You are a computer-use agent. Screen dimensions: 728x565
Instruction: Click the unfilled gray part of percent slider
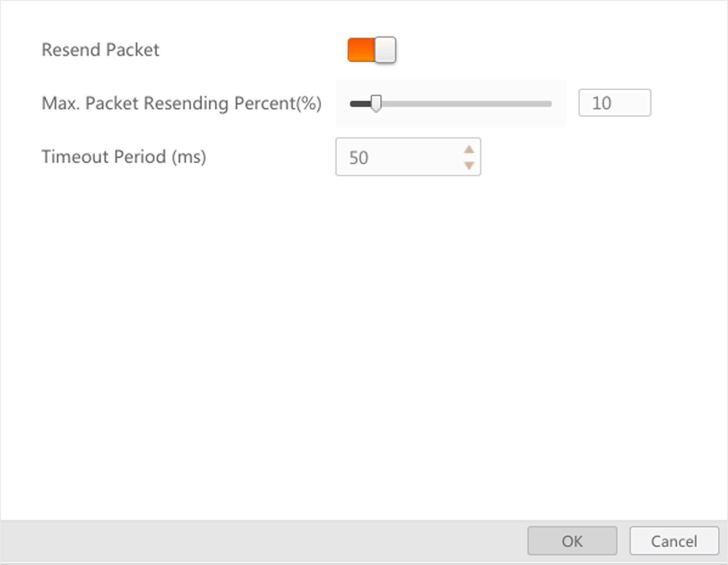coord(467,104)
